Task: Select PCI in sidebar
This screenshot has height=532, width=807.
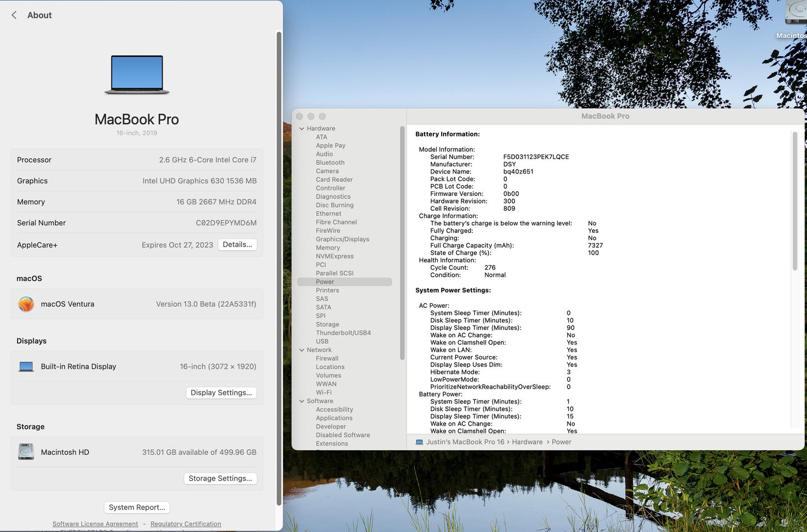Action: (x=321, y=265)
